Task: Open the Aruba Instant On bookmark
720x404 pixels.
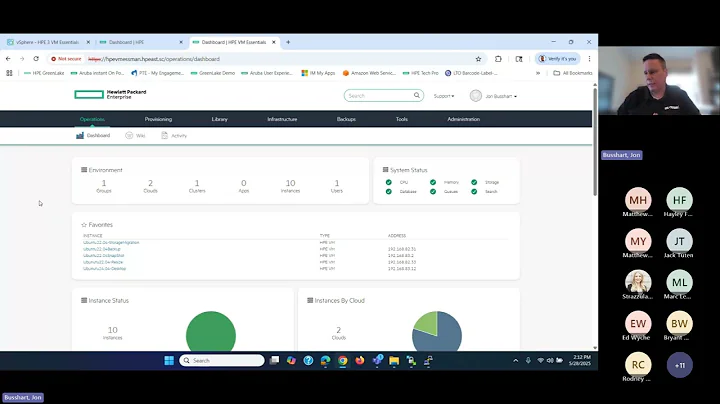Action: 97,73
